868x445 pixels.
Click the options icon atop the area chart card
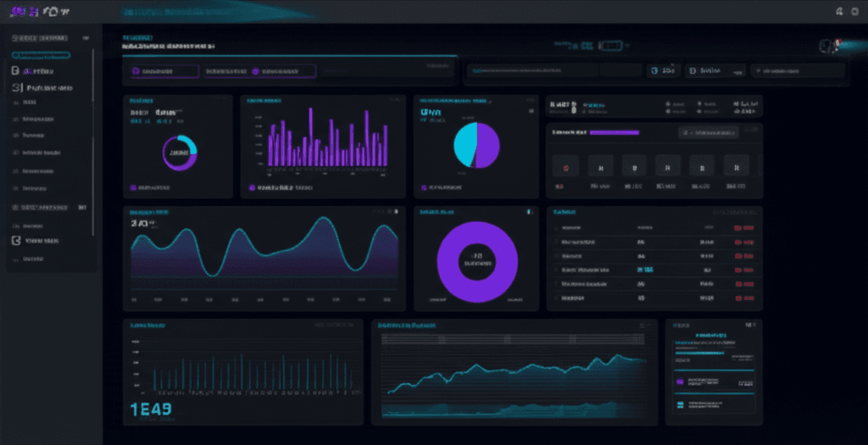(x=394, y=212)
